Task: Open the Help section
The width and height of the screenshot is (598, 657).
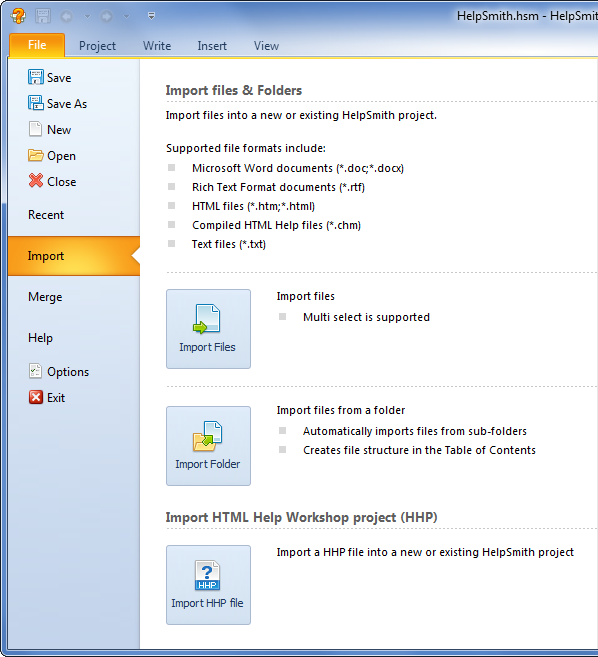Action: point(41,338)
